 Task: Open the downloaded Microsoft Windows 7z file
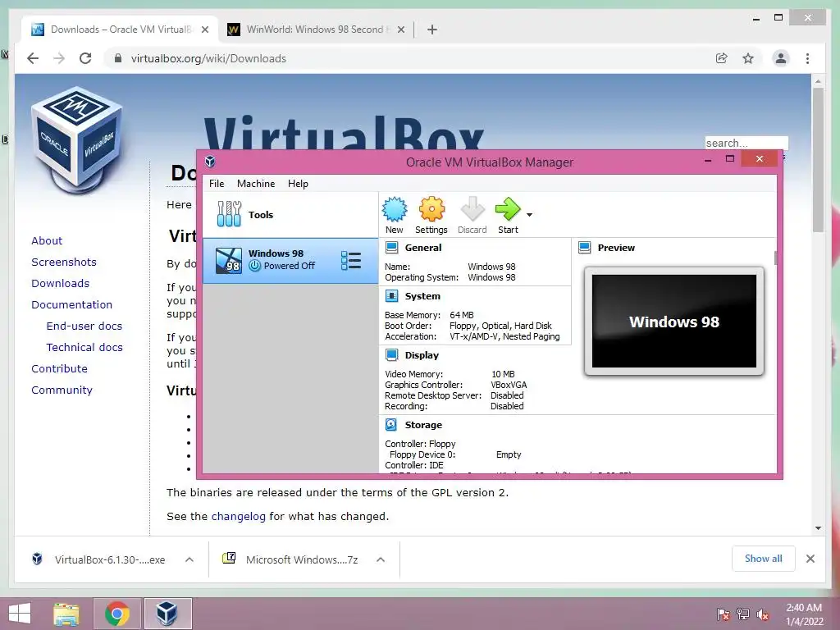click(x=290, y=559)
